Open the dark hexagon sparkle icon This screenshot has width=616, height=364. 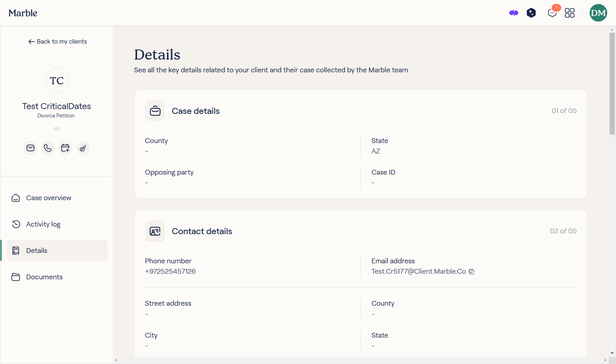click(x=531, y=13)
